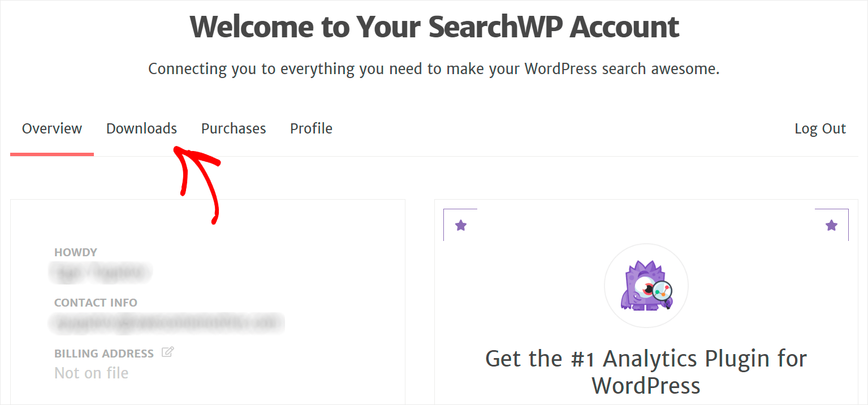The width and height of the screenshot is (868, 405).
Task: Go to the Purchases tab
Action: tap(234, 129)
